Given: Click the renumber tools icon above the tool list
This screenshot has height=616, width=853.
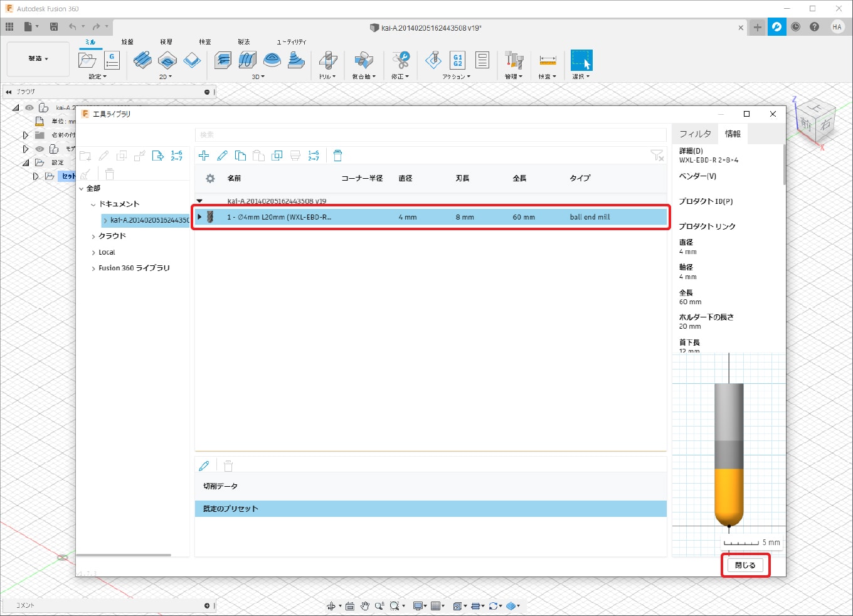Looking at the screenshot, I should (x=314, y=156).
